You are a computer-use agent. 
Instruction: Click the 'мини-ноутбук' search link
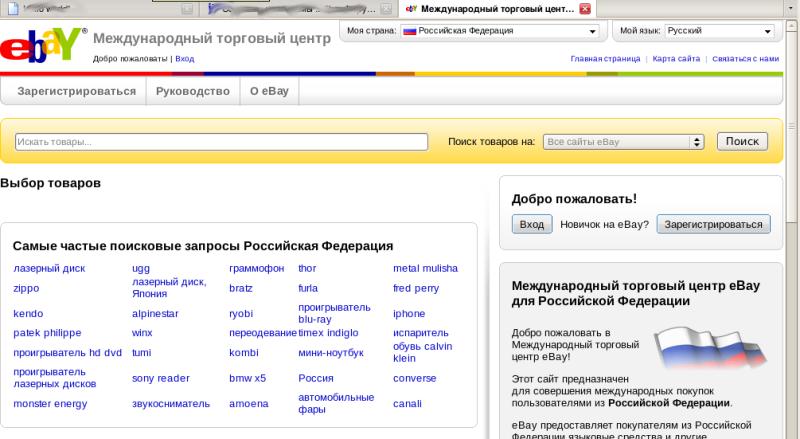click(332, 352)
